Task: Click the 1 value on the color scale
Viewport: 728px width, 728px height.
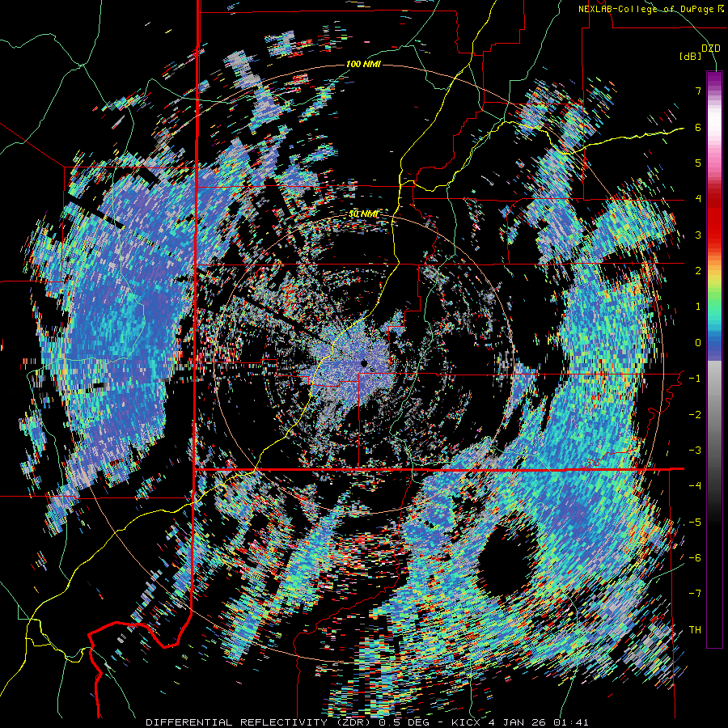Action: tap(698, 307)
